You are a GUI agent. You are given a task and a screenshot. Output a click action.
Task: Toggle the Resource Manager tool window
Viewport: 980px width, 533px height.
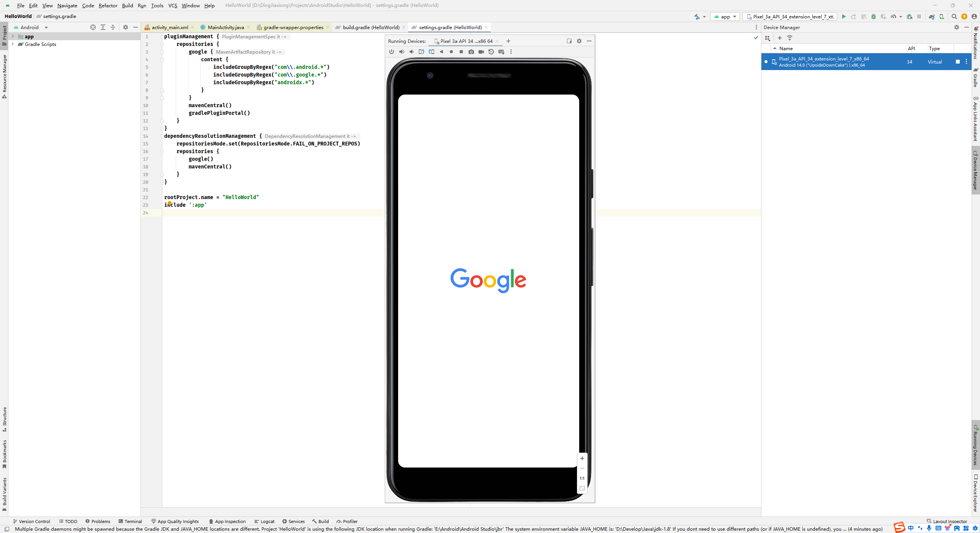click(x=4, y=76)
